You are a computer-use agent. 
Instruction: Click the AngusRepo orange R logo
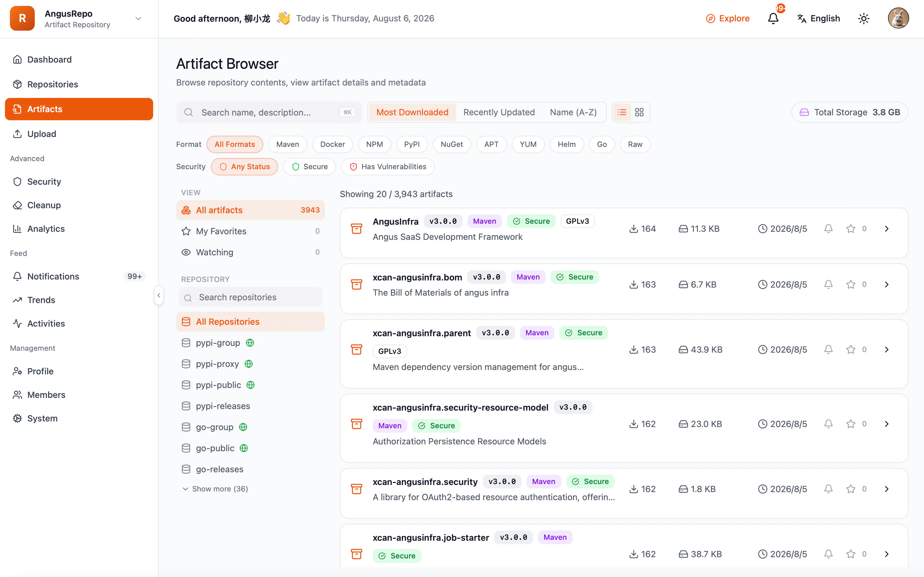[22, 18]
